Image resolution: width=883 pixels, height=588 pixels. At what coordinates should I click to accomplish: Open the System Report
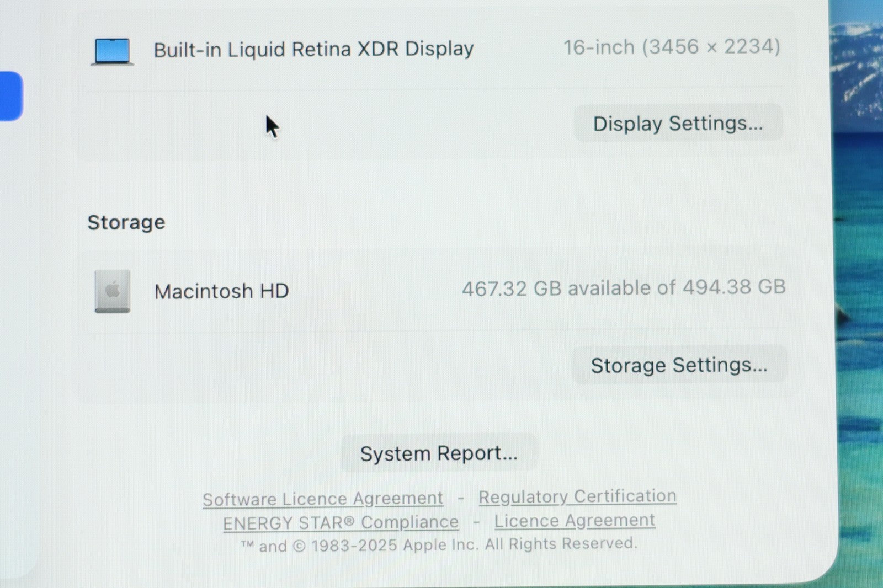(439, 453)
